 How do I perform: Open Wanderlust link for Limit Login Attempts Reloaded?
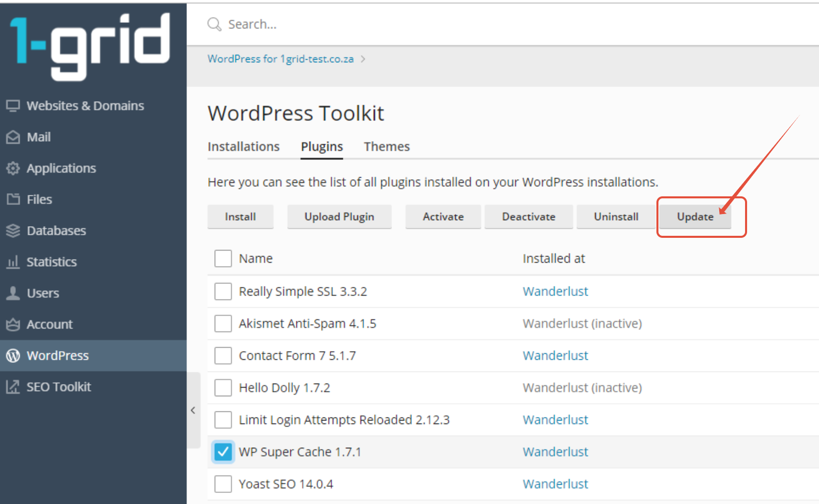[555, 420]
